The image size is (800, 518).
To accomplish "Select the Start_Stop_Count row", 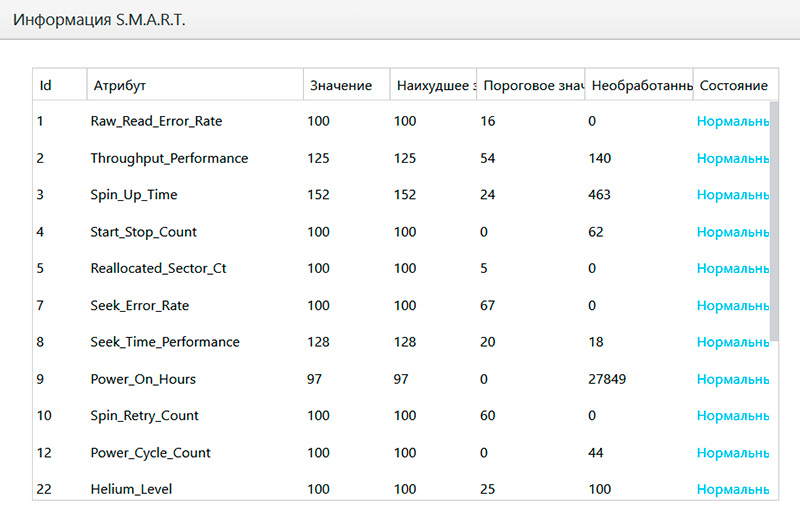I will (143, 232).
